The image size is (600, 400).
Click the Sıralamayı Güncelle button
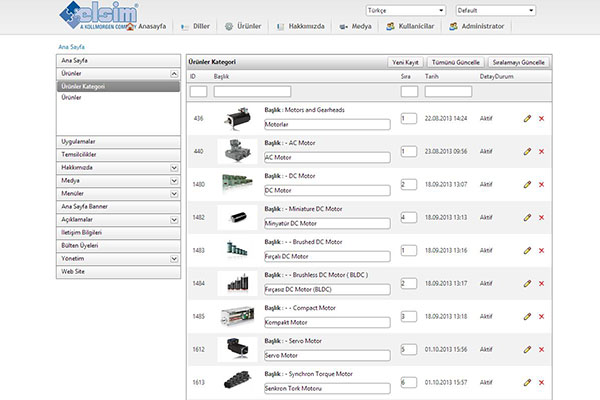click(x=519, y=62)
